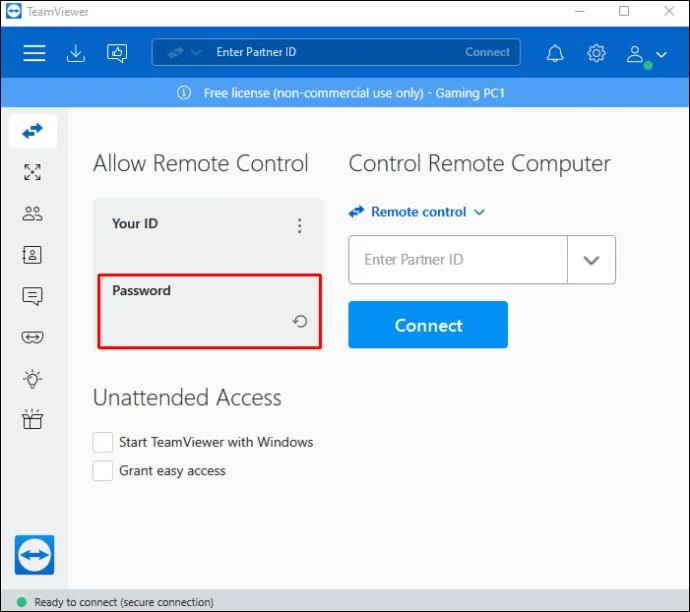Open the user account profile icon
This screenshot has height=612, width=690.
coord(635,54)
